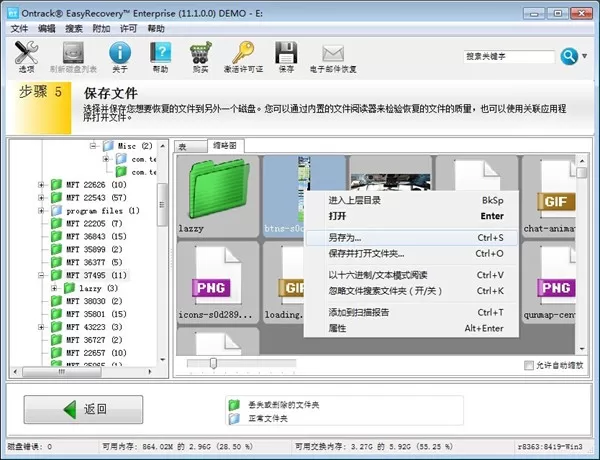Choose 保存并打开文件夹... menu entry

[x=412, y=254]
